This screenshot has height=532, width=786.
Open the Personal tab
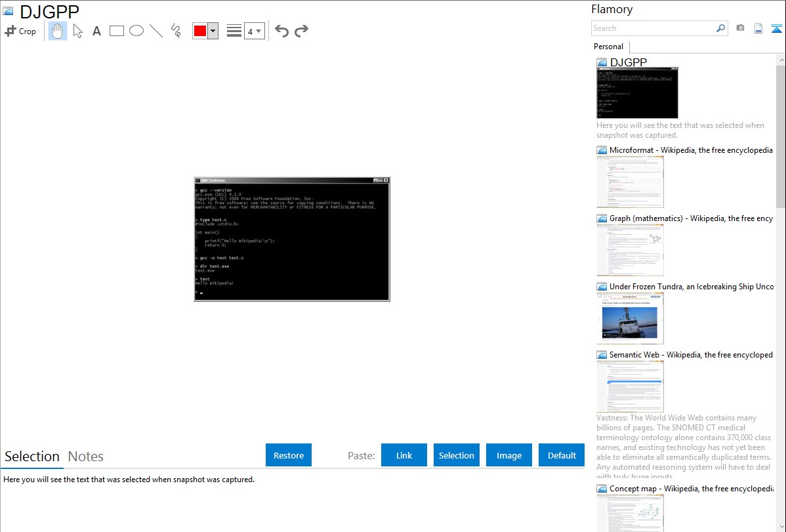click(608, 46)
